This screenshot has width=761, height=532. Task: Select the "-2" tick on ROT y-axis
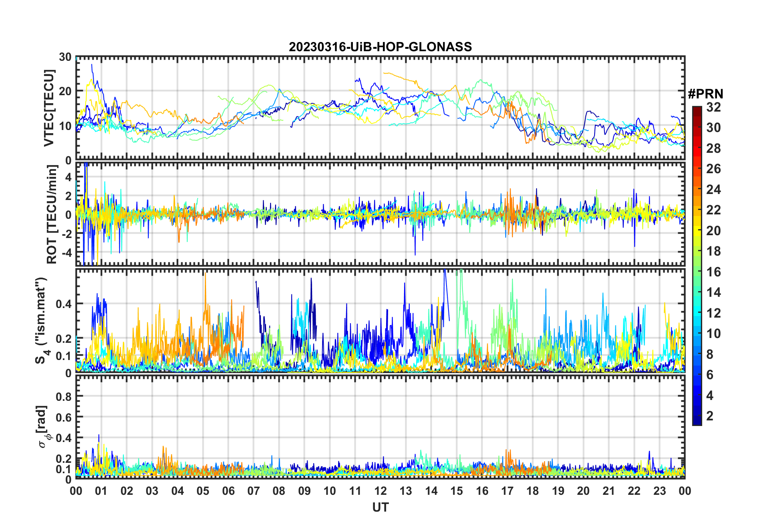tap(67, 234)
